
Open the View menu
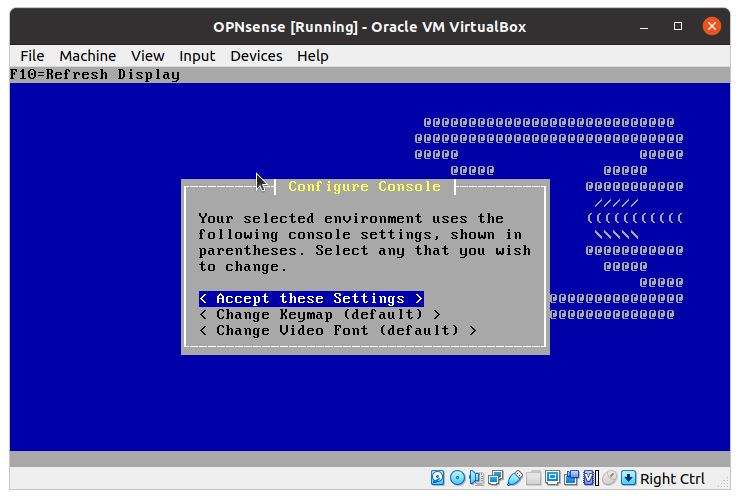[148, 56]
